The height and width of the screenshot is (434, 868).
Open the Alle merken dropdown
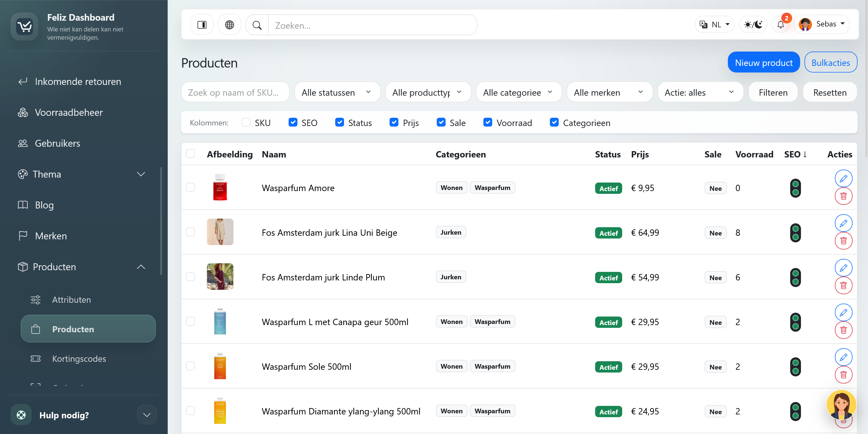[x=609, y=92]
